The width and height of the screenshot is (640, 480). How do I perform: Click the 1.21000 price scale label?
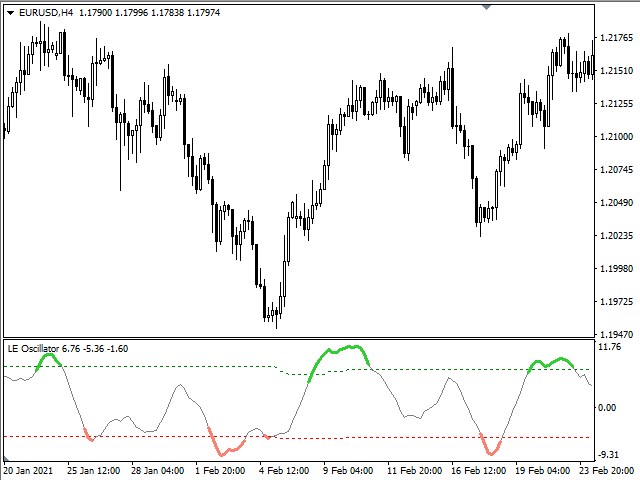[616, 136]
